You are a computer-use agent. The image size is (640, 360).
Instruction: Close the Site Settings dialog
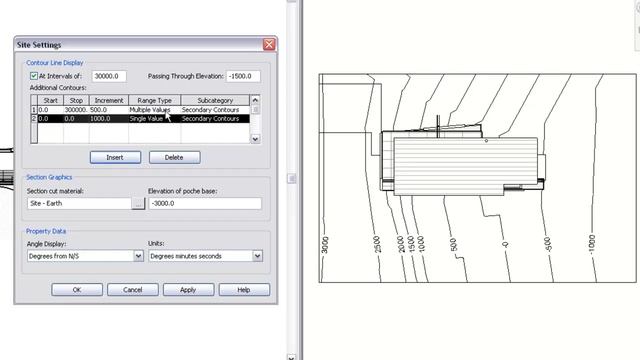pos(269,44)
